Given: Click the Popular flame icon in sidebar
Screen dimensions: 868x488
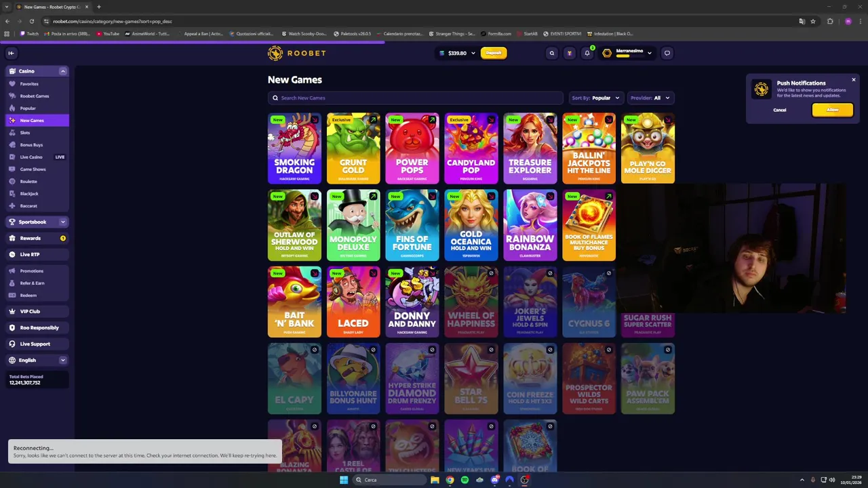Looking at the screenshot, I should 12,108.
